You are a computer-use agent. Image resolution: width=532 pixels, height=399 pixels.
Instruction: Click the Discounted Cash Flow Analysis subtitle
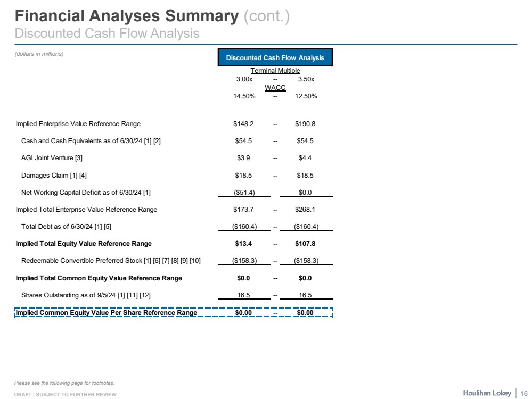click(107, 34)
